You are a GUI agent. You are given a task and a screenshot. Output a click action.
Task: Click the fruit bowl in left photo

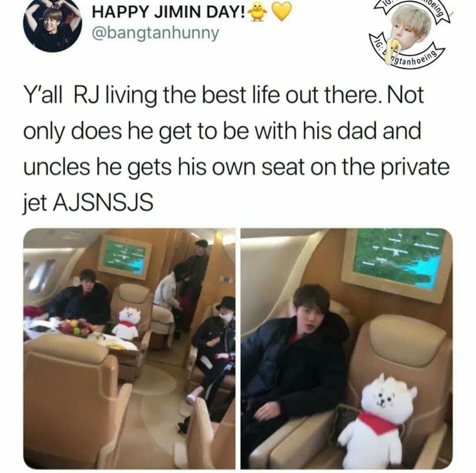pos(76,327)
